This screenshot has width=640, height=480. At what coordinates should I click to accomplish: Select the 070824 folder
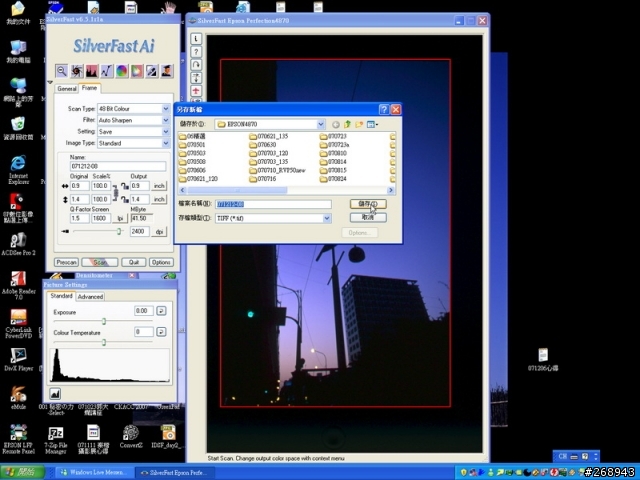[333, 179]
